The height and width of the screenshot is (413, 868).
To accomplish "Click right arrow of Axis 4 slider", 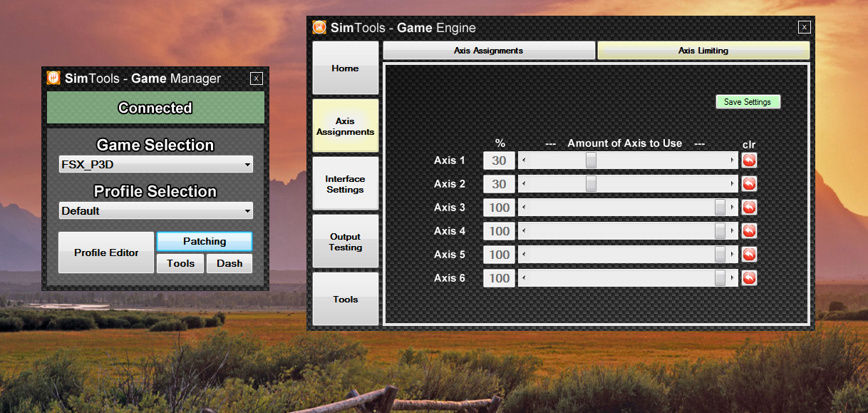I will [x=732, y=231].
